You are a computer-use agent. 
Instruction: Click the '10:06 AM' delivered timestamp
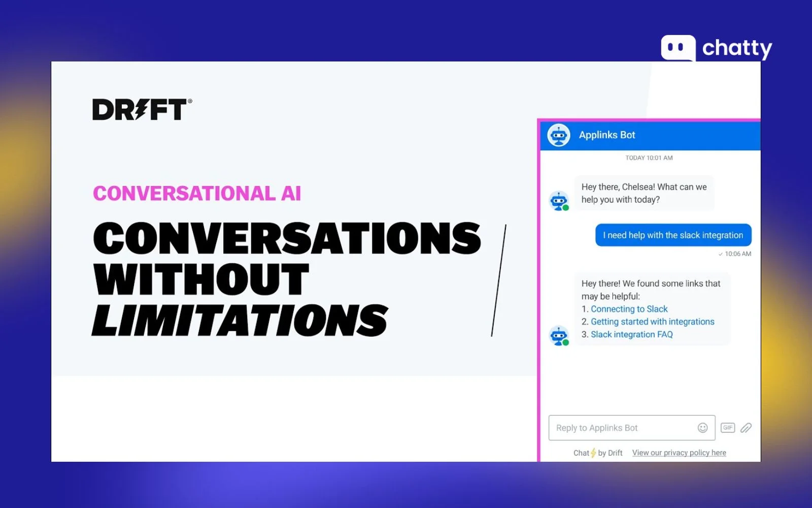(x=735, y=254)
